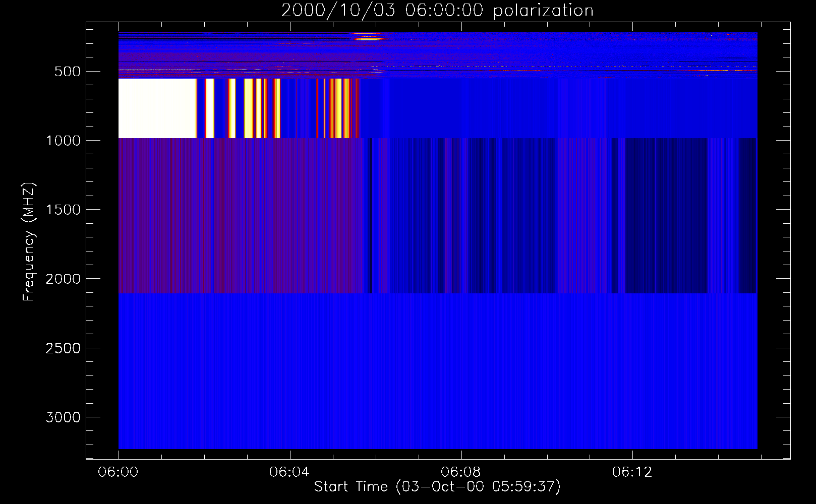Click the 'Frequency (MHZ)' y-axis label
The height and width of the screenshot is (504, 816).
29,242
